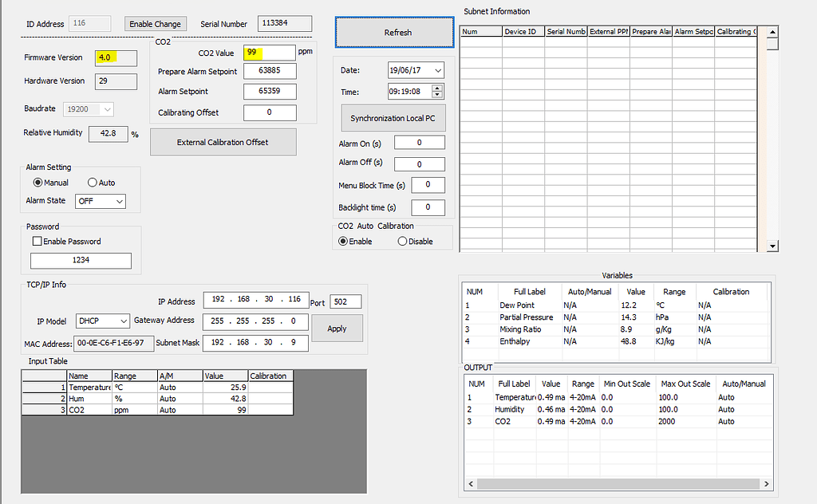817x504 pixels.
Task: Click the Device ID column header
Action: 521,31
